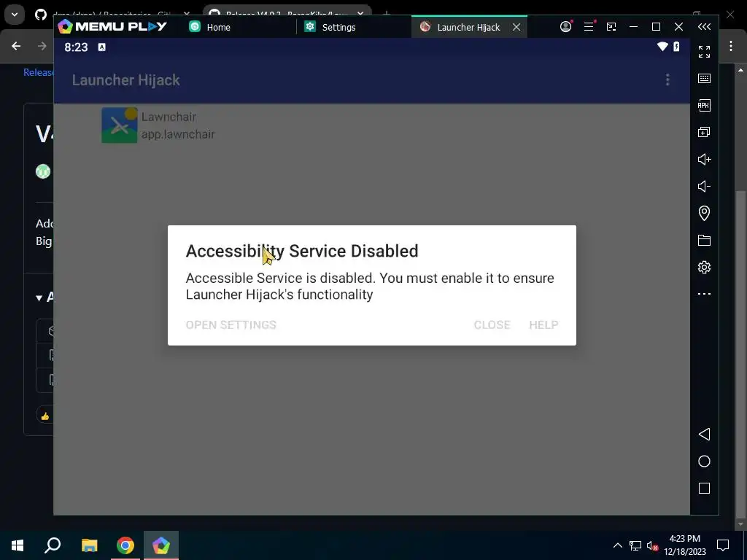Install APK via sidebar icon
The height and width of the screenshot is (560, 747).
point(704,105)
